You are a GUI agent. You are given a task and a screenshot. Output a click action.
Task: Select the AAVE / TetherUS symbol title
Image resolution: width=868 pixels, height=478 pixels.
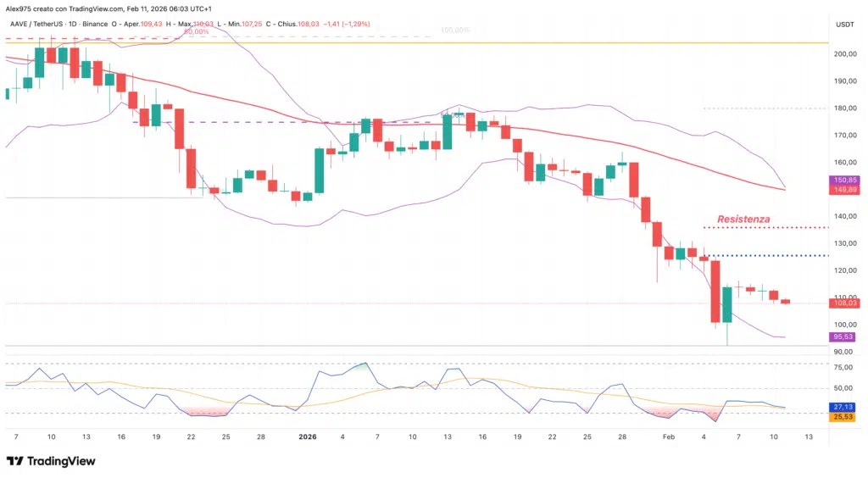point(36,25)
